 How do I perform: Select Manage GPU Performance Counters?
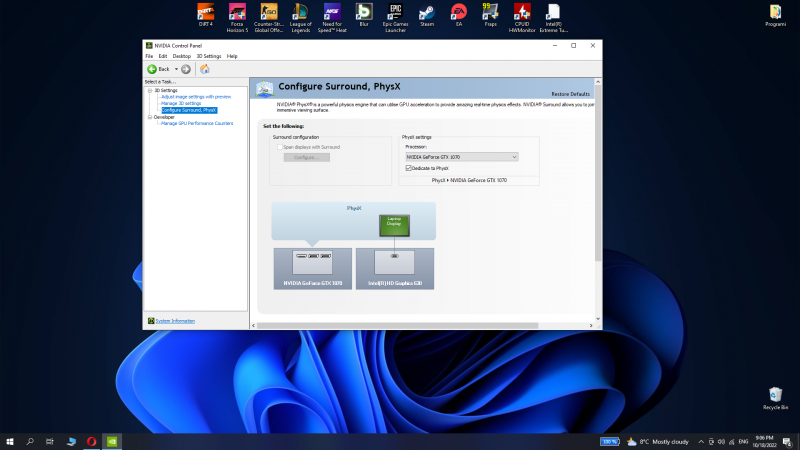click(x=197, y=123)
